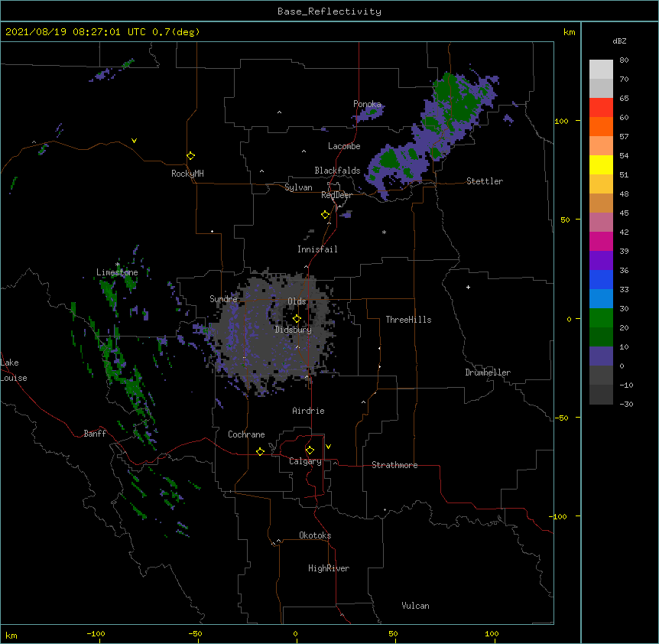This screenshot has height=644, width=659.
Task: Select the red legend swatch below 65
Action: (x=601, y=108)
